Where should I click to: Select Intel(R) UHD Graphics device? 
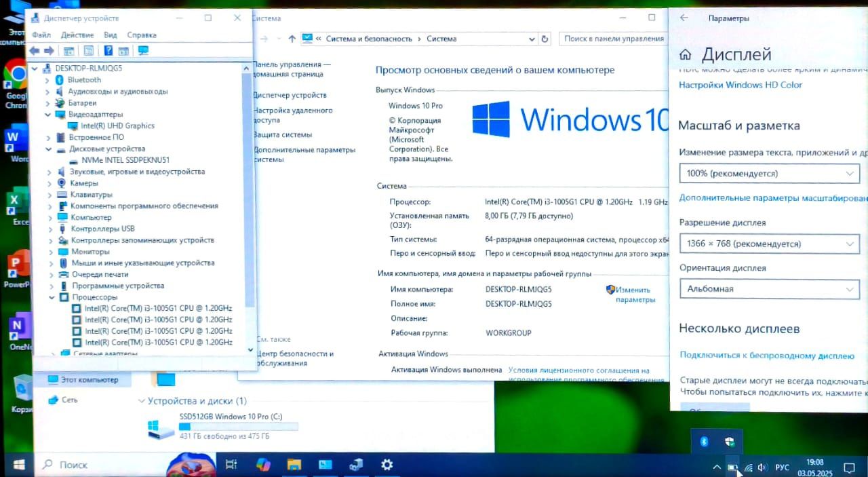117,126
